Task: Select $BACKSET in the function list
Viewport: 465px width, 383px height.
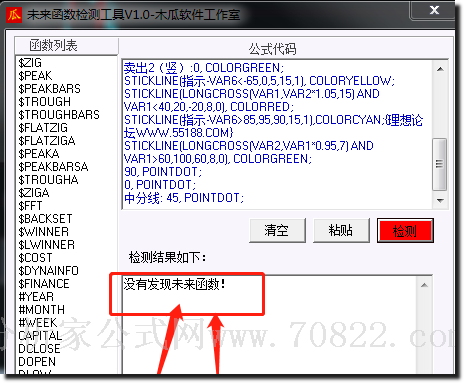Action: (45, 219)
